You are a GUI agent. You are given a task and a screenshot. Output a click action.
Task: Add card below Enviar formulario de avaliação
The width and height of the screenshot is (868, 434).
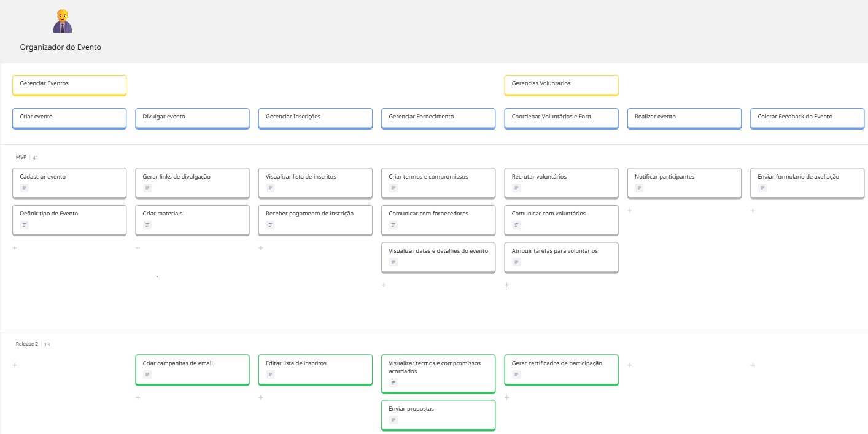[x=753, y=211]
